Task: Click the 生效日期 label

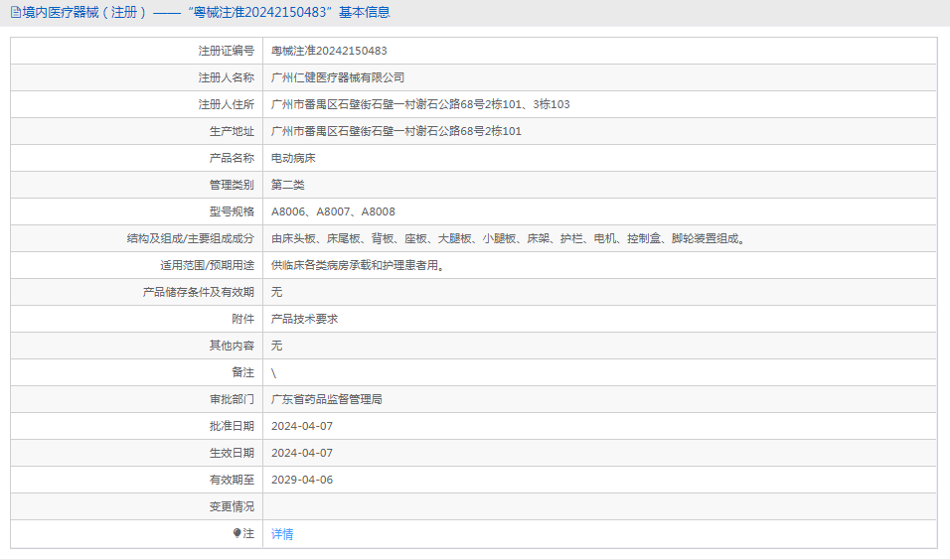Action: coord(233,453)
